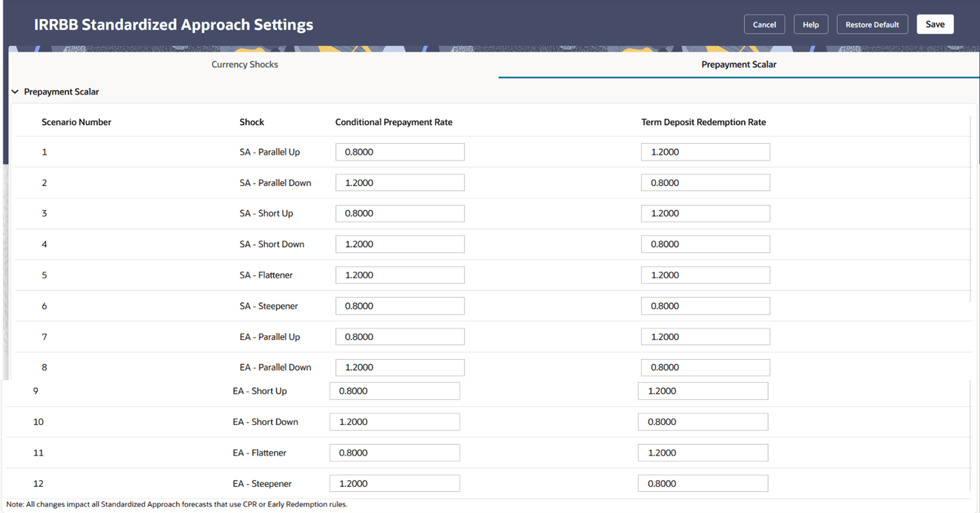Image resolution: width=980 pixels, height=513 pixels.
Task: Edit Conditional Prepayment Rate for SA - Parallel Down
Action: pyautogui.click(x=400, y=183)
